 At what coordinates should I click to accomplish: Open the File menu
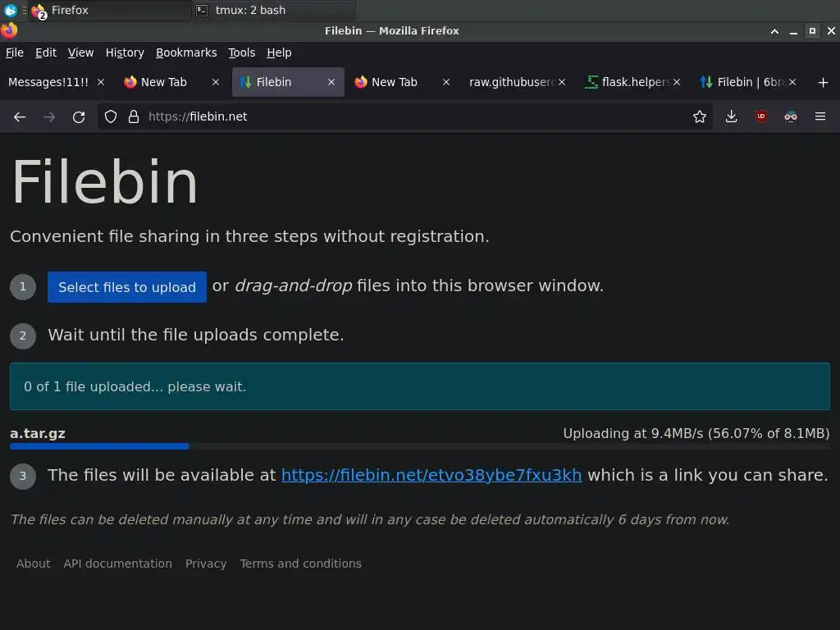tap(15, 52)
